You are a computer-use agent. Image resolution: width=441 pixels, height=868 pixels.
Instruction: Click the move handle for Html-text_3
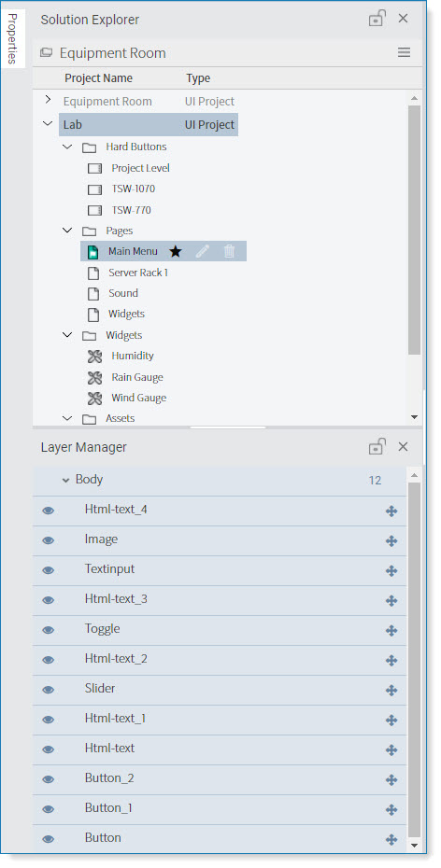[391, 601]
